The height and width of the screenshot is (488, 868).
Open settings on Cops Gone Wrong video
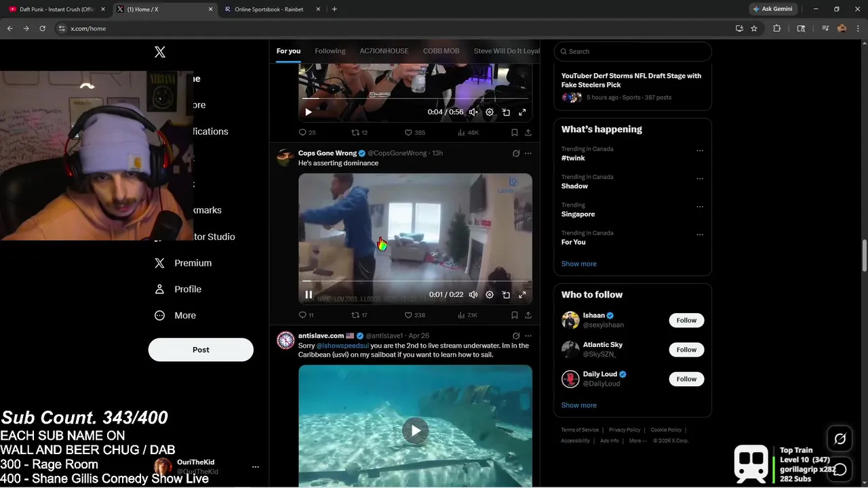pos(490,295)
